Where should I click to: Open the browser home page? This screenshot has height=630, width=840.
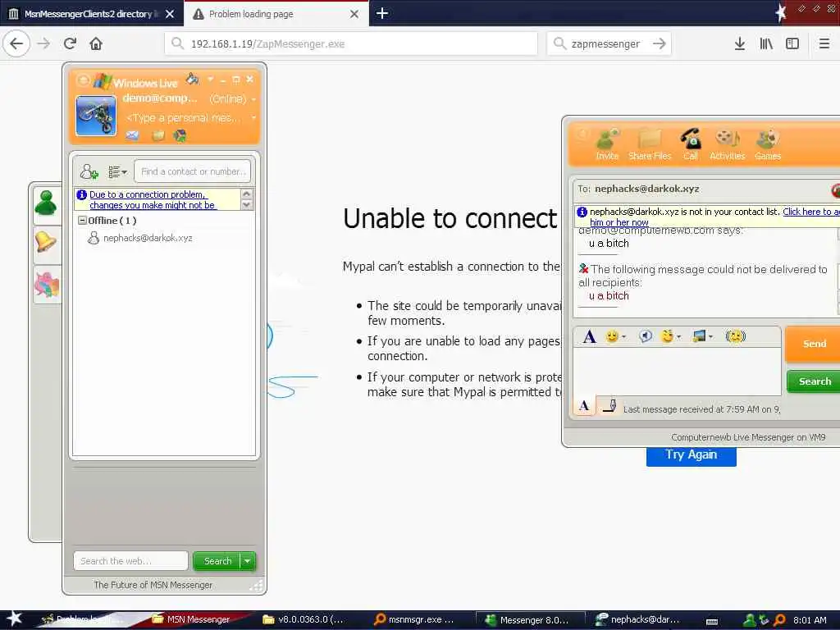click(96, 43)
